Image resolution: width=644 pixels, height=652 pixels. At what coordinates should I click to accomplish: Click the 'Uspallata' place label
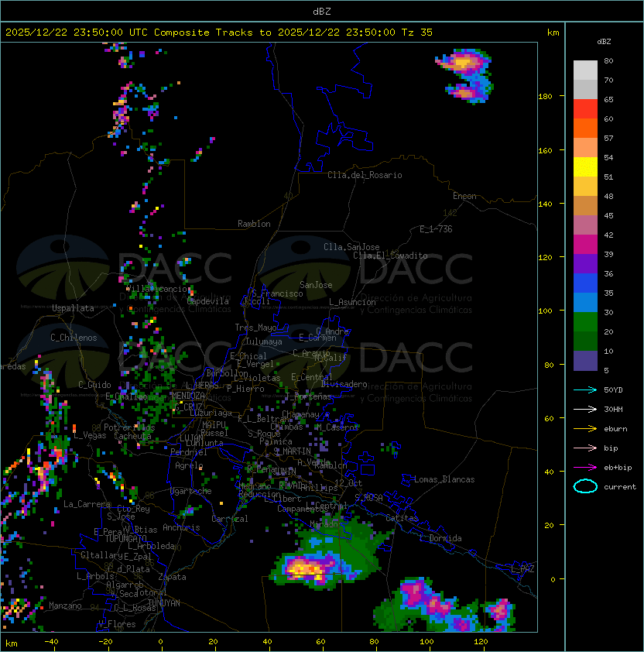tap(73, 308)
